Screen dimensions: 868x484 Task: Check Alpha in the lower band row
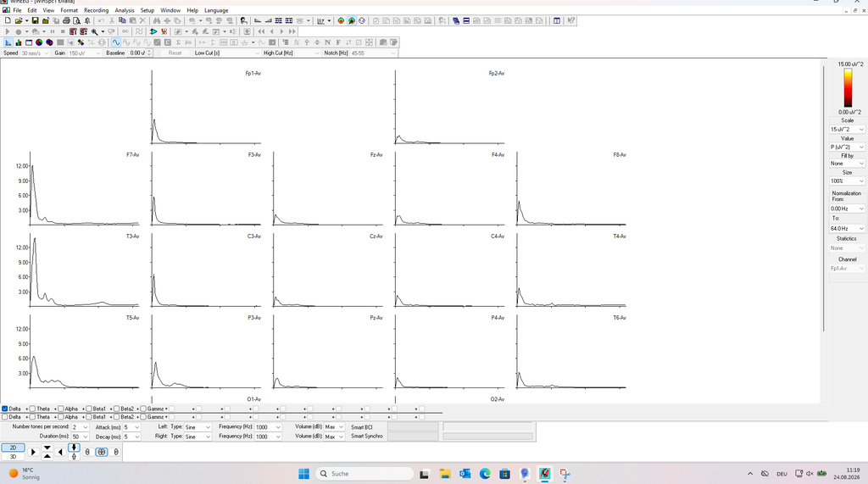(61, 417)
